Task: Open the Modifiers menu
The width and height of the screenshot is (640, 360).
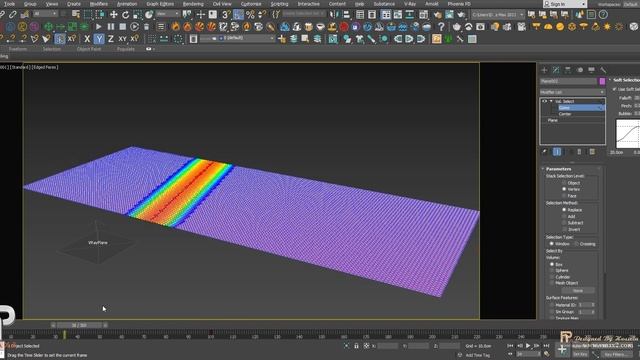Action: [98, 4]
